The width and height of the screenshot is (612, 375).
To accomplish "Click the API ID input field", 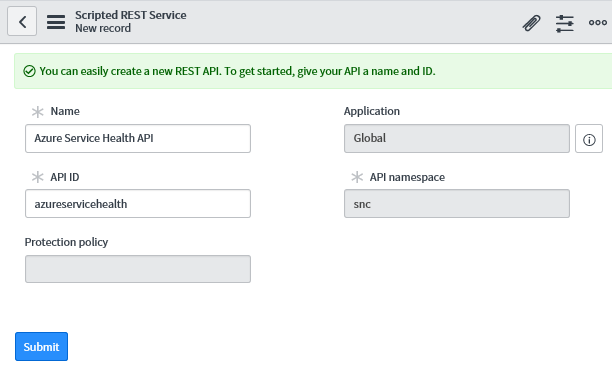I will [138, 204].
